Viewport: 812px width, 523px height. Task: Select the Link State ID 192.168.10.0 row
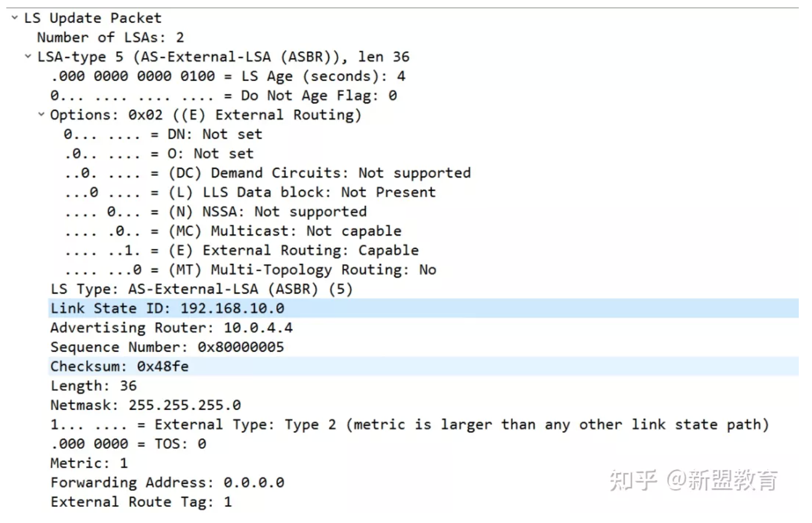click(x=167, y=309)
